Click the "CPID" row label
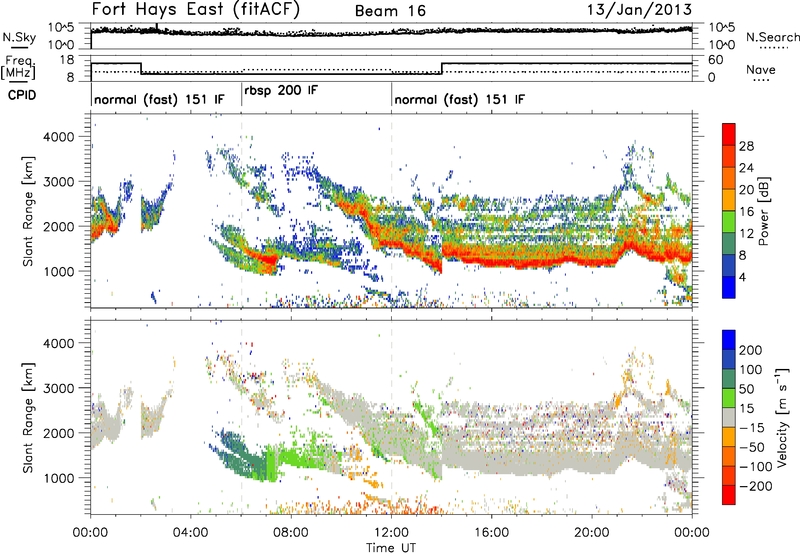800x554 pixels. [22, 95]
